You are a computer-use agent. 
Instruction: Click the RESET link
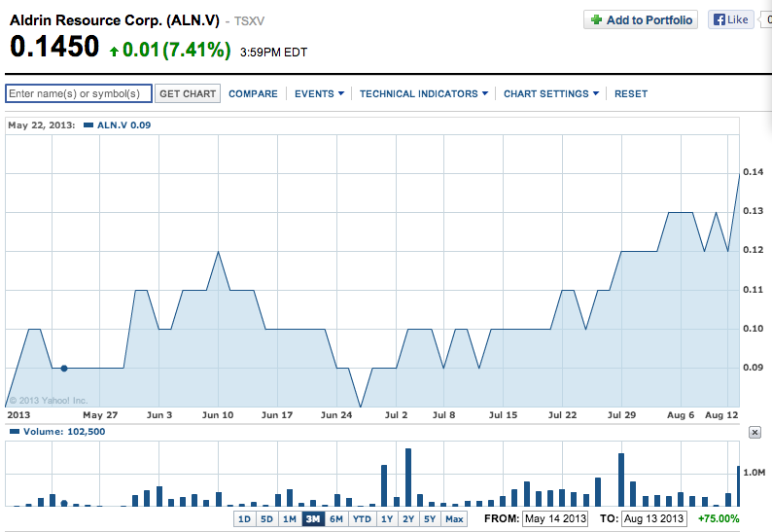(631, 93)
